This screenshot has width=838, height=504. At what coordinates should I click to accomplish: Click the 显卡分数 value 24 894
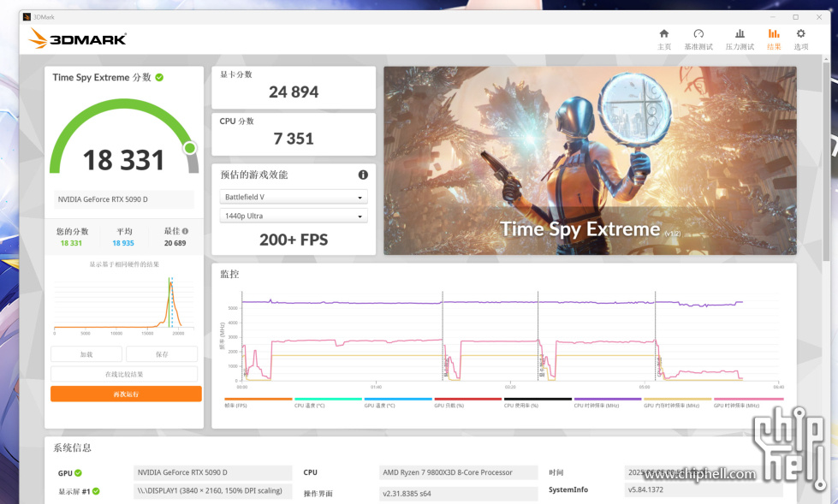tap(294, 92)
